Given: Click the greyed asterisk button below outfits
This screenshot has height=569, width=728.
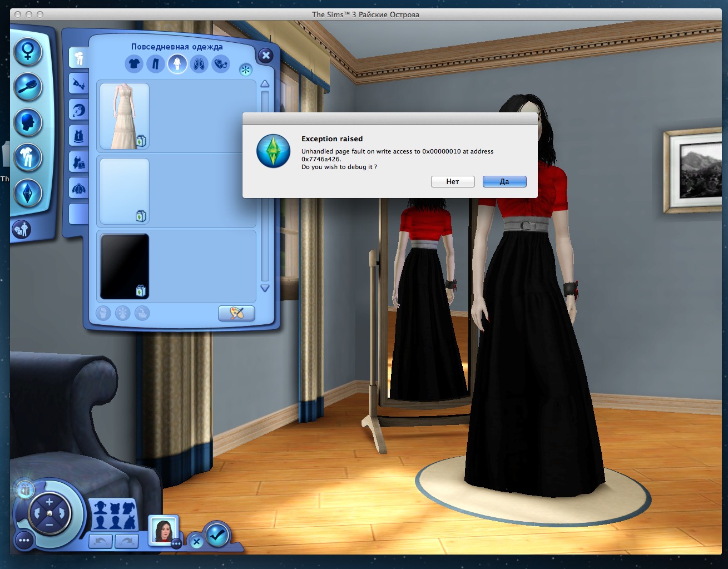Looking at the screenshot, I should 122,313.
